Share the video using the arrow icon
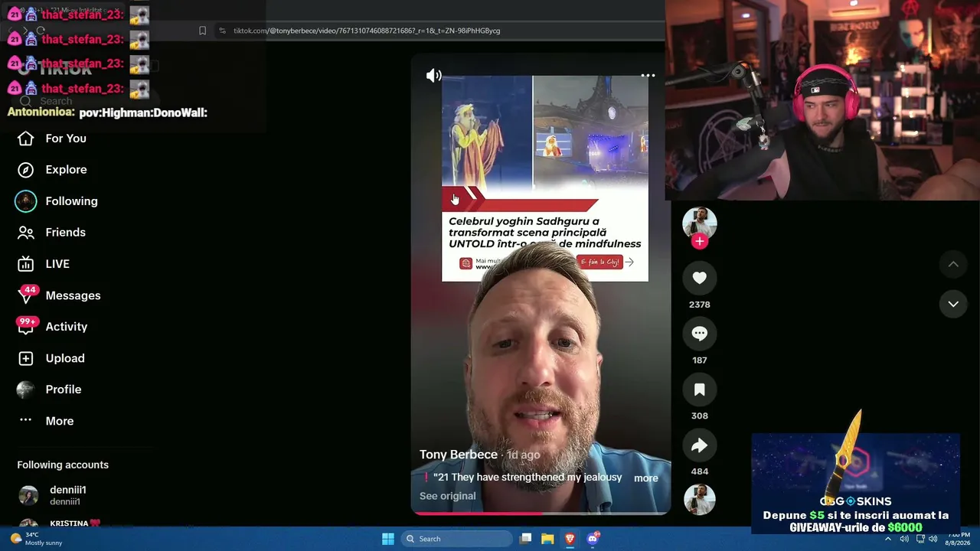This screenshot has width=980, height=551. point(699,445)
